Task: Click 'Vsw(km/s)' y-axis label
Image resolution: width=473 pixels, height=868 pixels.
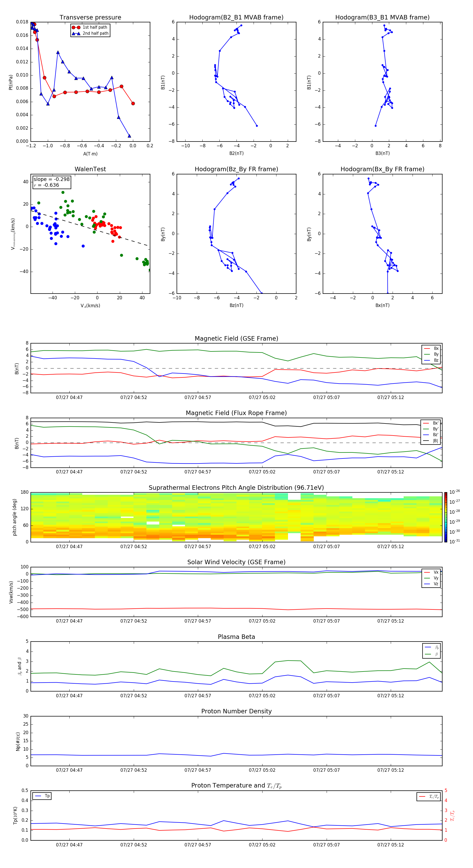Action: tap(11, 592)
